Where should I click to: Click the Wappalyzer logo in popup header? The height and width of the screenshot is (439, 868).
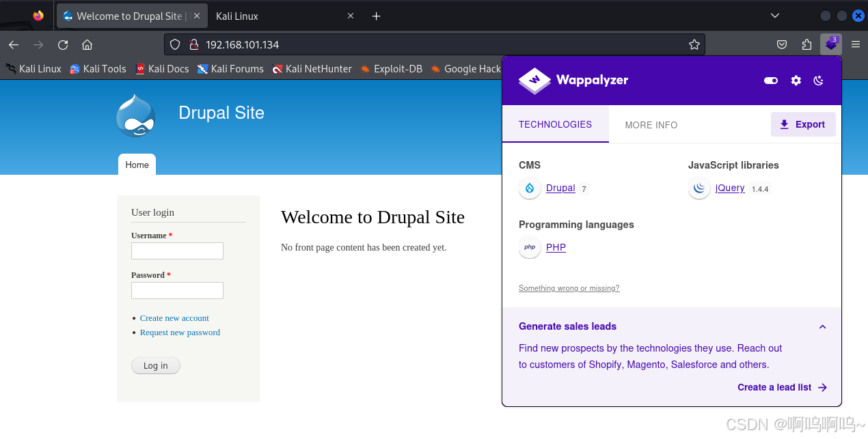click(573, 81)
